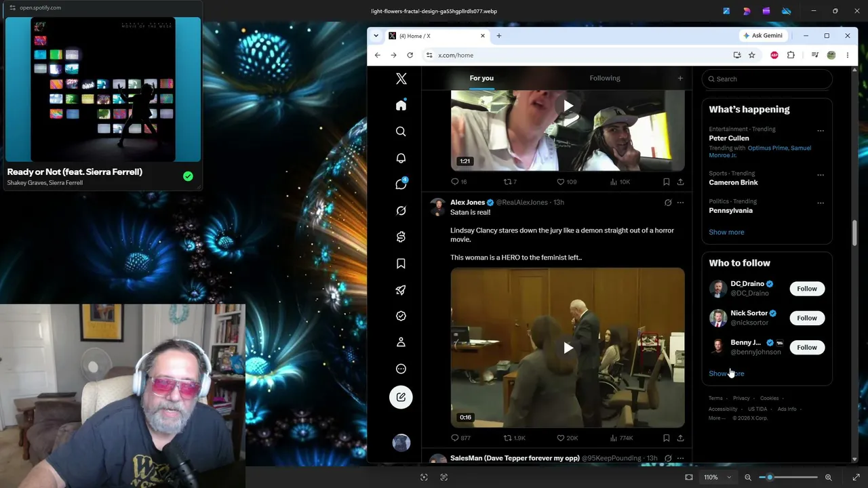This screenshot has width=868, height=488.
Task: Go to Home in X sidebar
Action: (401, 105)
